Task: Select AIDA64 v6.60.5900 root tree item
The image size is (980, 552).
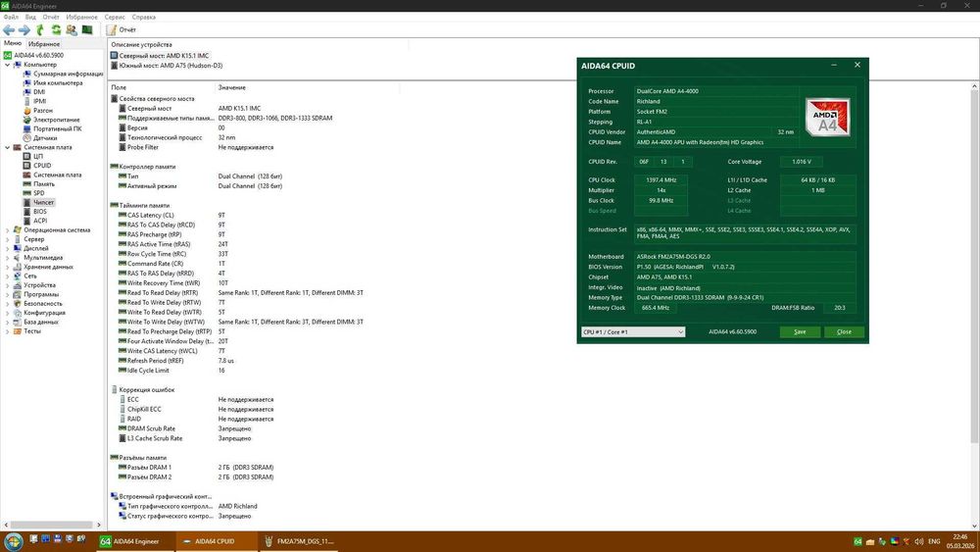Action: coord(39,55)
